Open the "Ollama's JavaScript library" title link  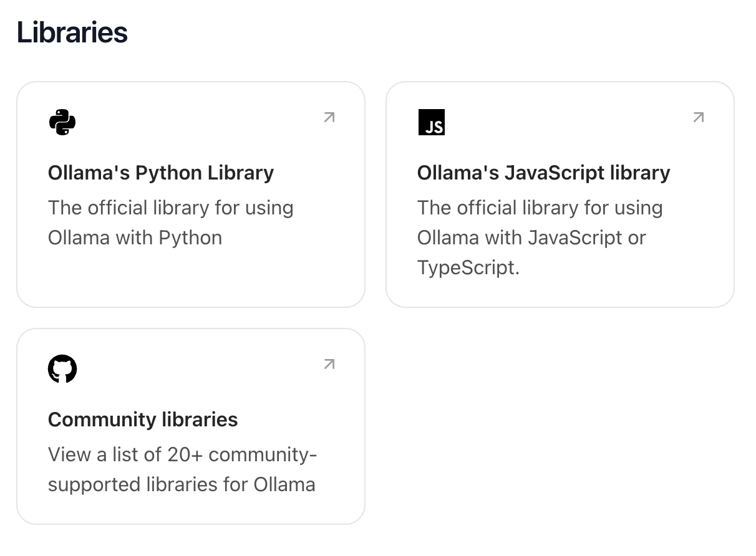[543, 173]
